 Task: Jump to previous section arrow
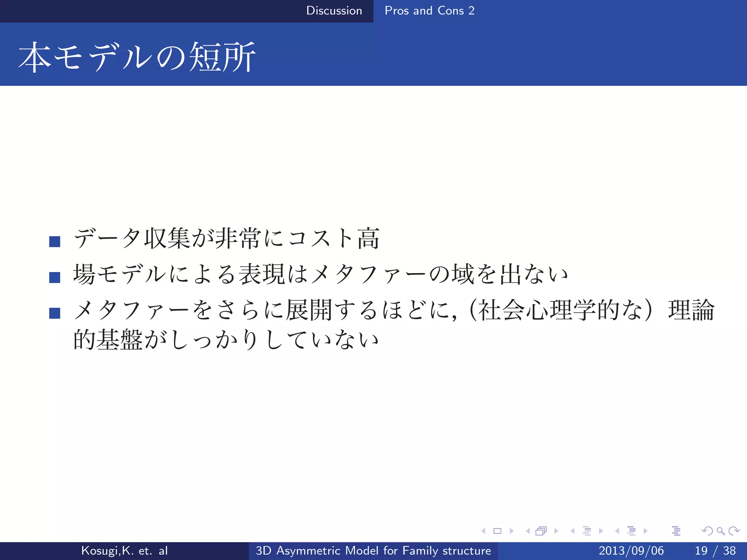617,531
